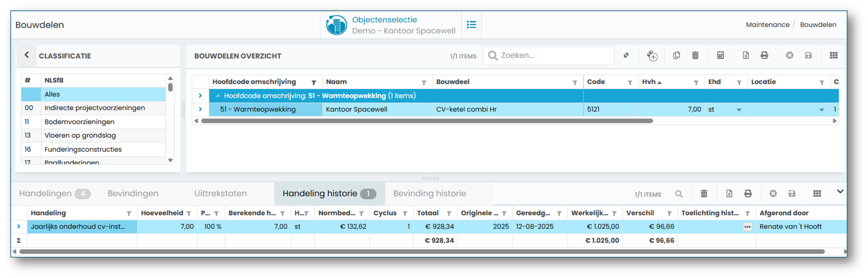
Task: Print the Bouwdelen overzicht list
Action: pyautogui.click(x=764, y=55)
